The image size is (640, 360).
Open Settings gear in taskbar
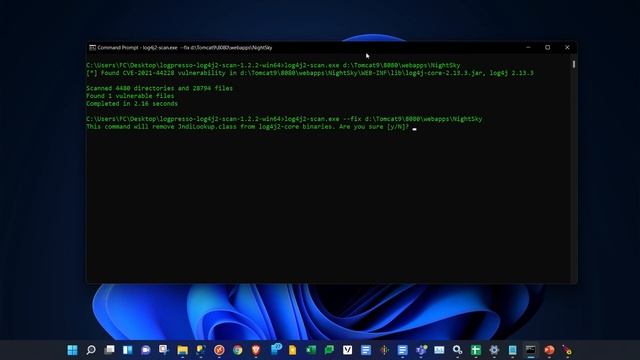coord(494,350)
